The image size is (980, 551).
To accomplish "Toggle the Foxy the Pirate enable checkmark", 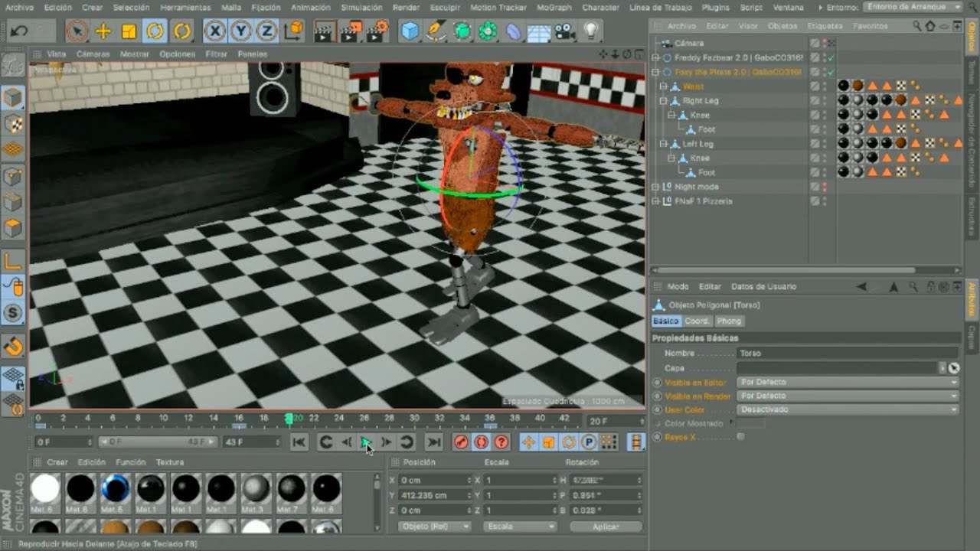I will coord(831,72).
